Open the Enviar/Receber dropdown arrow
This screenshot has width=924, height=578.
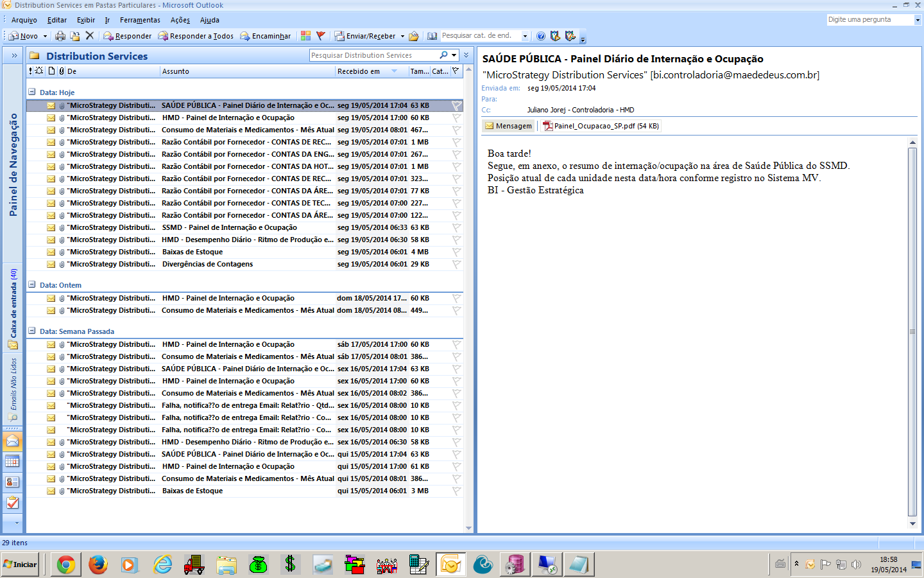click(x=402, y=36)
